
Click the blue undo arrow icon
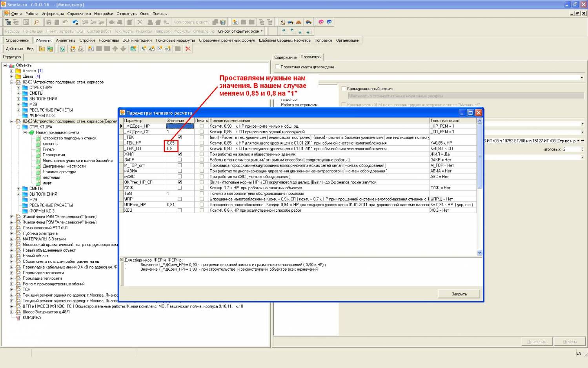coord(75,22)
